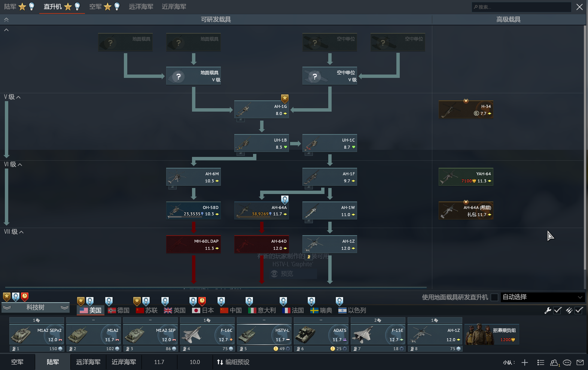Image resolution: width=588 pixels, height=370 pixels.
Task: Select M1A2 SEPv2 crew slot
Action: [x=37, y=334]
